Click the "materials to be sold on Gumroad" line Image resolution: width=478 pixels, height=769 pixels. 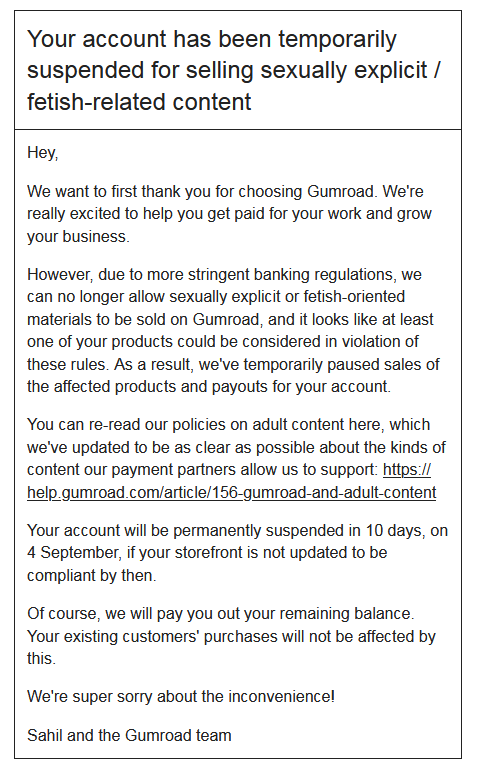(x=230, y=319)
